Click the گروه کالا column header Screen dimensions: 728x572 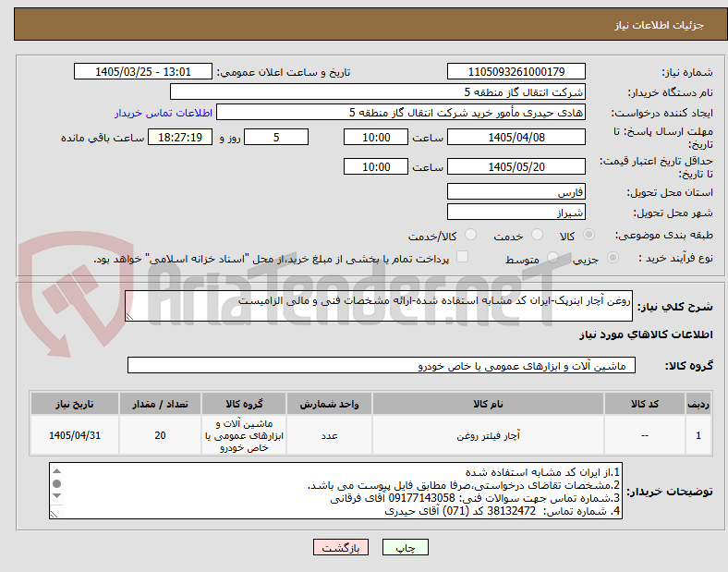coord(244,404)
